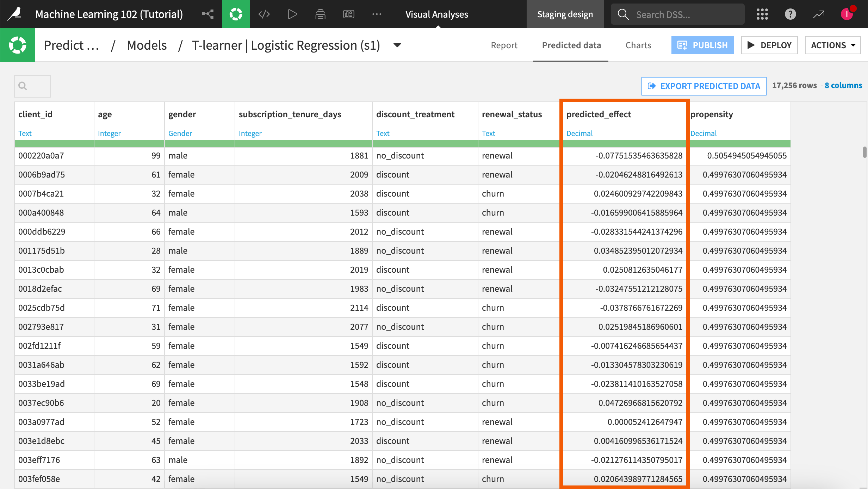868x489 pixels.
Task: Click the Jobs play icon
Action: tap(292, 14)
